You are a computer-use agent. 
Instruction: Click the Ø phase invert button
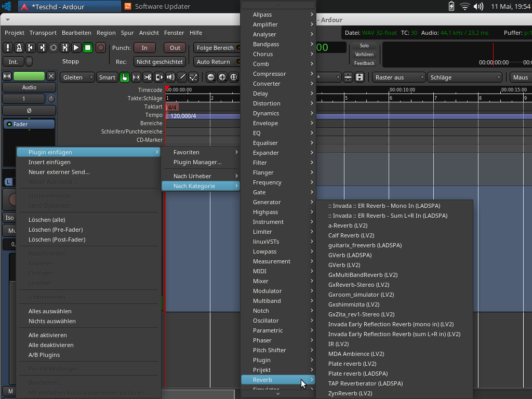tap(29, 110)
